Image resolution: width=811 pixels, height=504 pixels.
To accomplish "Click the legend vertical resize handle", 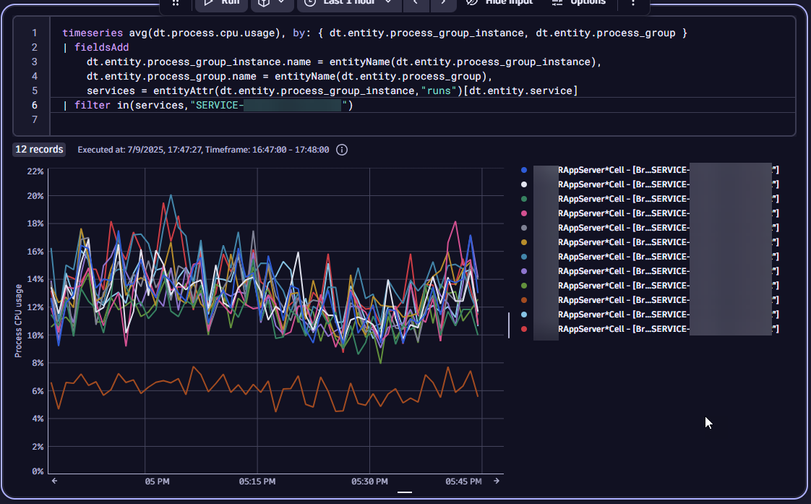I will (x=509, y=325).
